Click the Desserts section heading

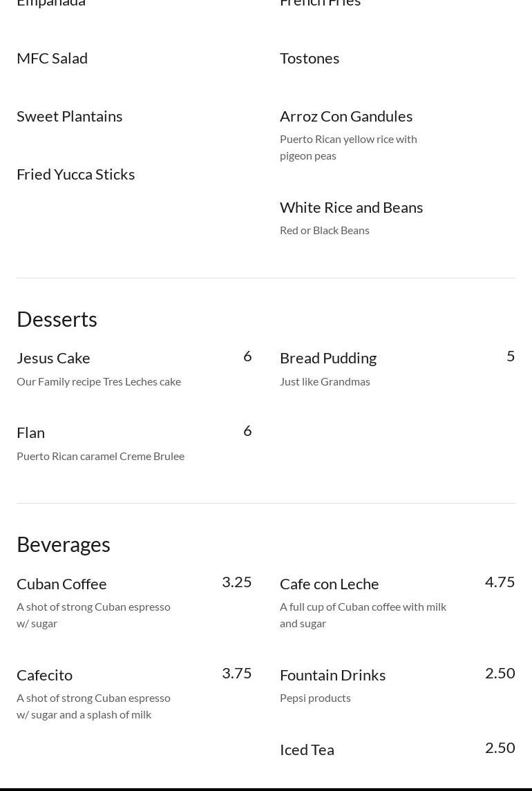click(57, 319)
